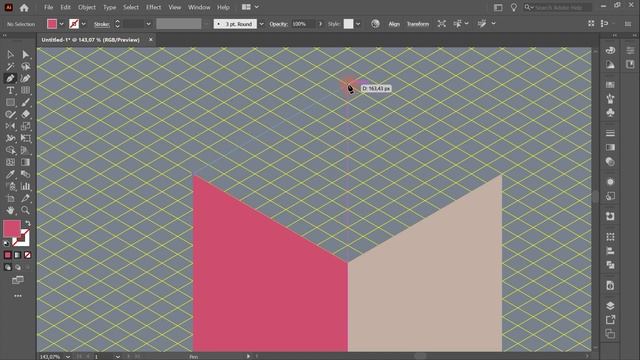
Task: Click the Opacity label link
Action: 278,24
